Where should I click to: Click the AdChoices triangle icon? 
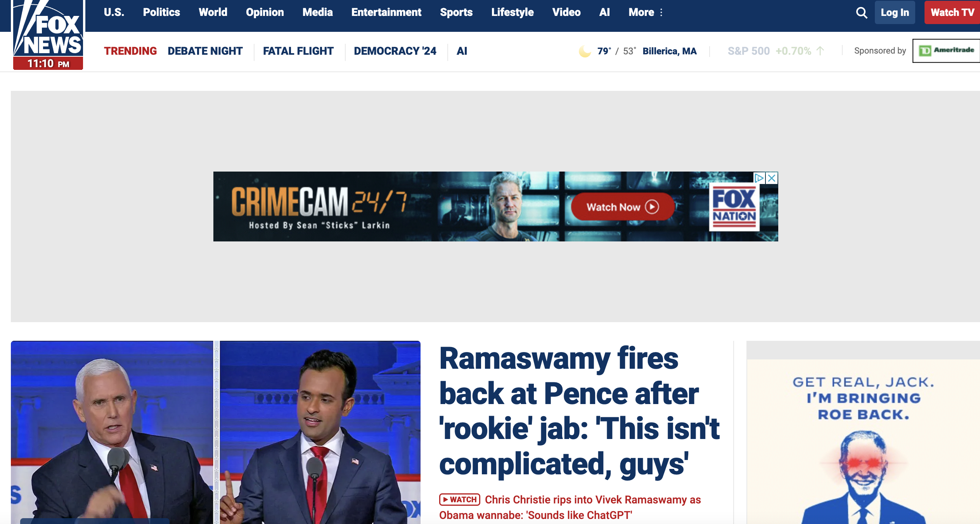(x=759, y=178)
